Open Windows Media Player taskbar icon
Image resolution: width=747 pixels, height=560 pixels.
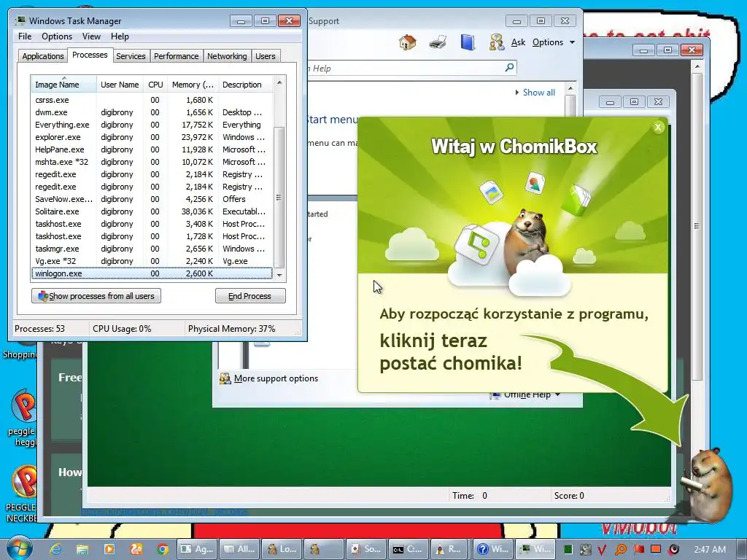[x=109, y=549]
